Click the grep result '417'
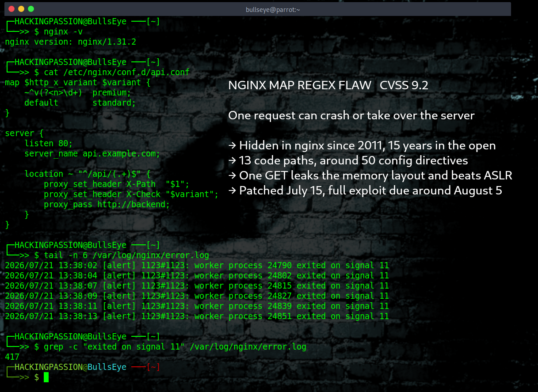 point(12,357)
